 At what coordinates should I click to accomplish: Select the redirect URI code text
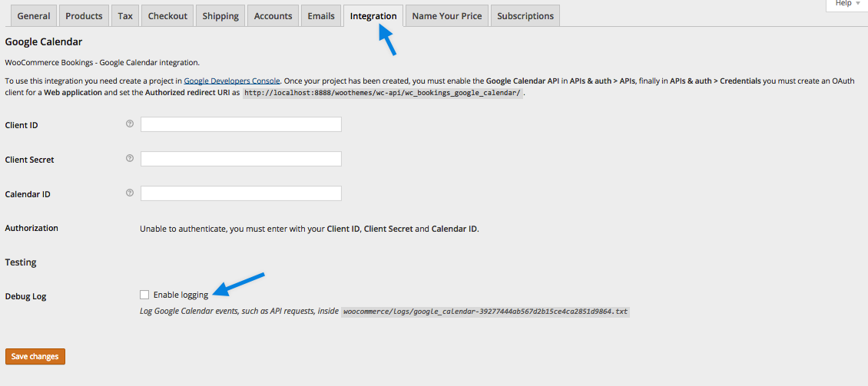pyautogui.click(x=383, y=93)
